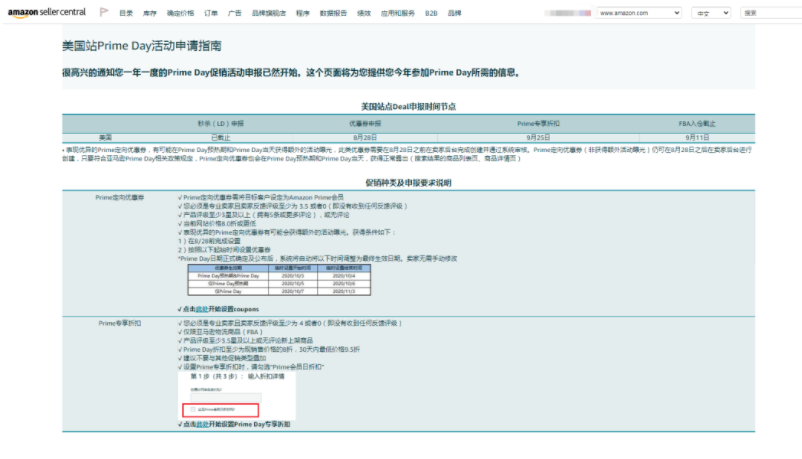Click the Amazon Seller Central logo

tap(47, 12)
